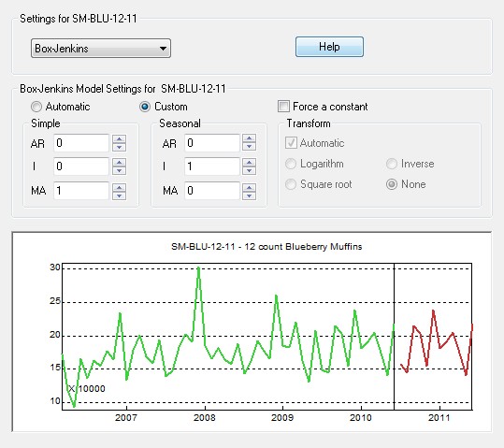The height and width of the screenshot is (448, 504).
Task: Click the Help button
Action: point(329,47)
